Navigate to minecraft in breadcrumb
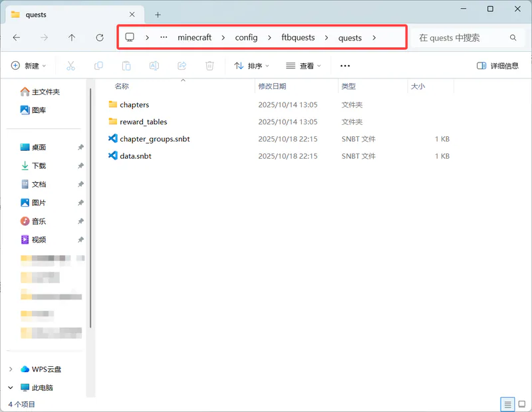The image size is (532, 412). (x=194, y=37)
